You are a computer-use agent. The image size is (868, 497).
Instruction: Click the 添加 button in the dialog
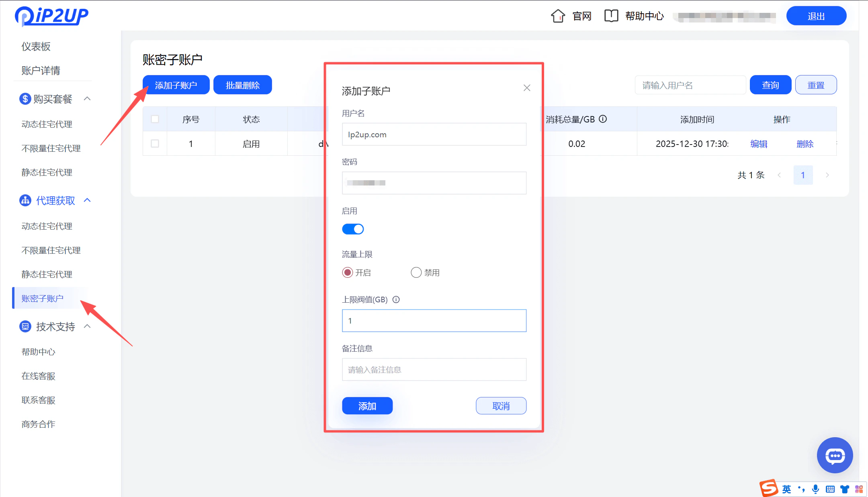(367, 405)
